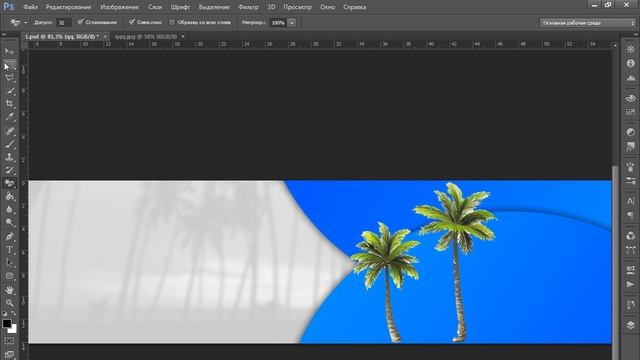Open the Info panel icon

click(631, 63)
